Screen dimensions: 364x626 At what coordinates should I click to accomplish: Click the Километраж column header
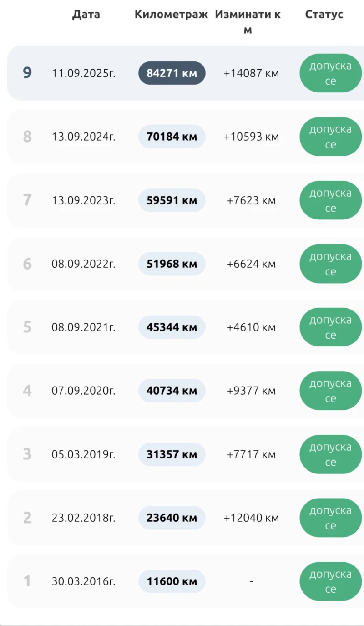click(x=171, y=15)
